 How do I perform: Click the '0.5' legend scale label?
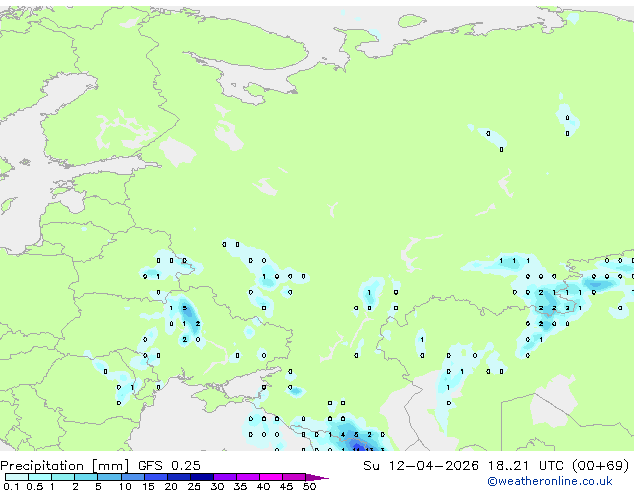coord(34,486)
